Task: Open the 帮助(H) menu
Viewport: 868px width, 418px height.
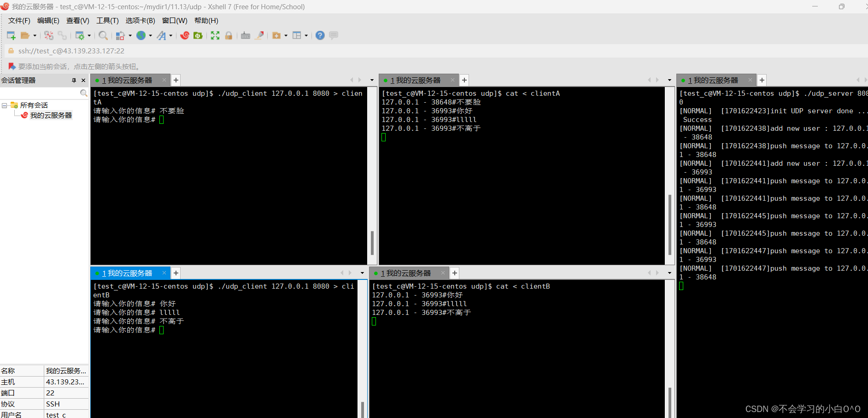Action: coord(206,21)
